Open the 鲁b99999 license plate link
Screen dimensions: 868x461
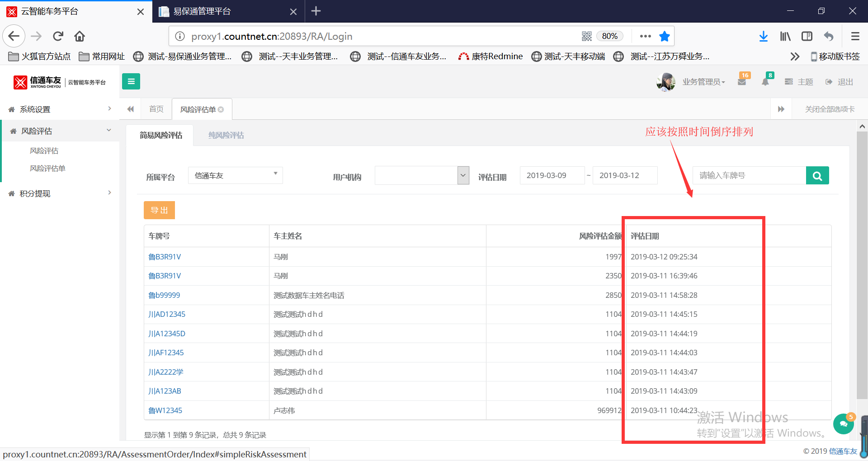tap(164, 295)
